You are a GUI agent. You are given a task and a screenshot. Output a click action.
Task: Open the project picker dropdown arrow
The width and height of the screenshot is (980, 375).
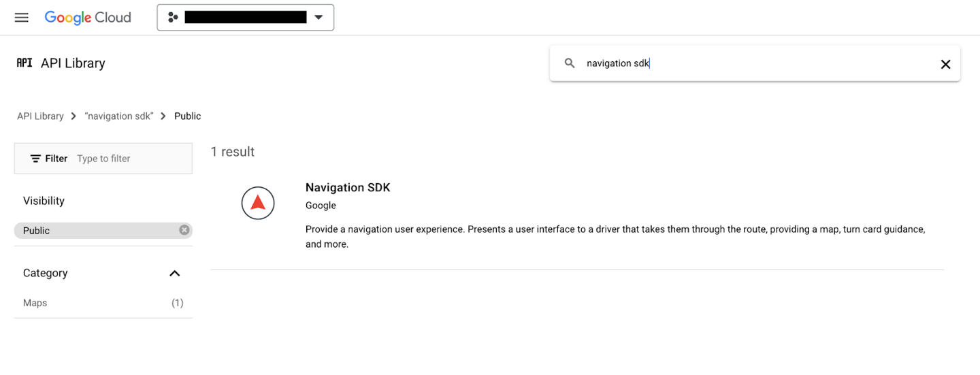tap(318, 18)
